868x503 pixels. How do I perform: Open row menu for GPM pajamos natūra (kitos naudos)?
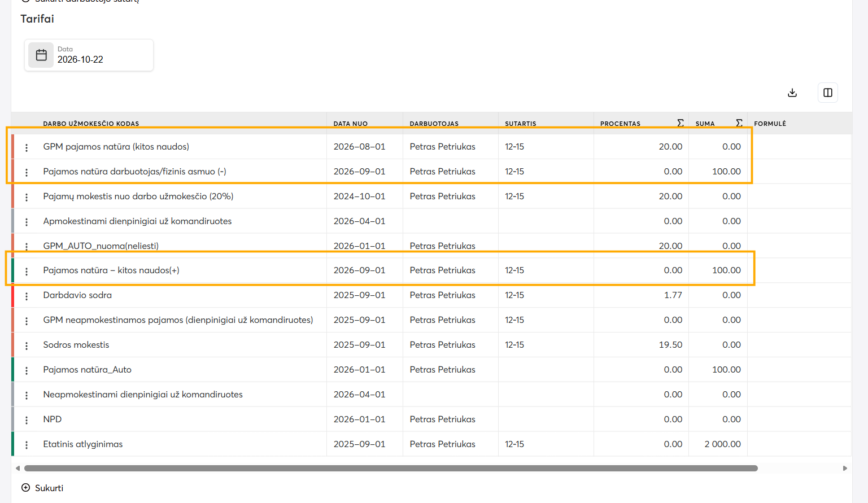coord(27,147)
